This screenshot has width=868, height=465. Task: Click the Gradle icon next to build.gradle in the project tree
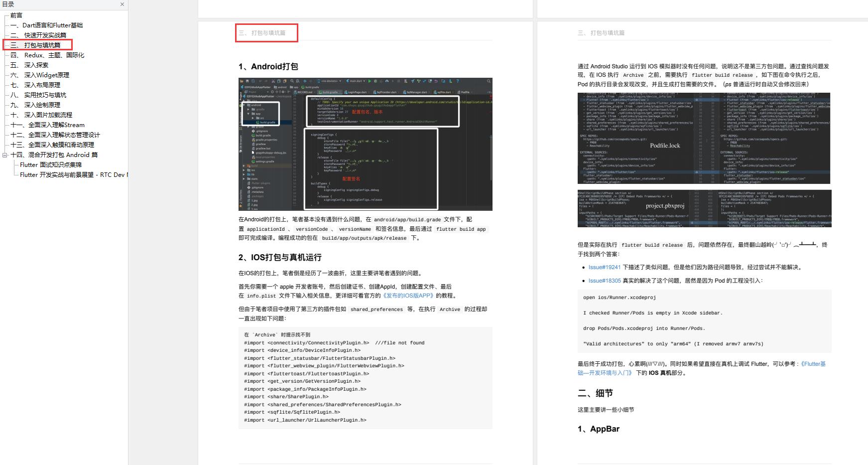[257, 123]
